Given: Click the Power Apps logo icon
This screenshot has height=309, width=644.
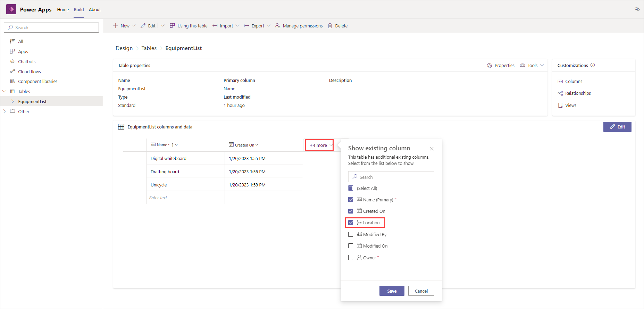Looking at the screenshot, I should (x=11, y=9).
